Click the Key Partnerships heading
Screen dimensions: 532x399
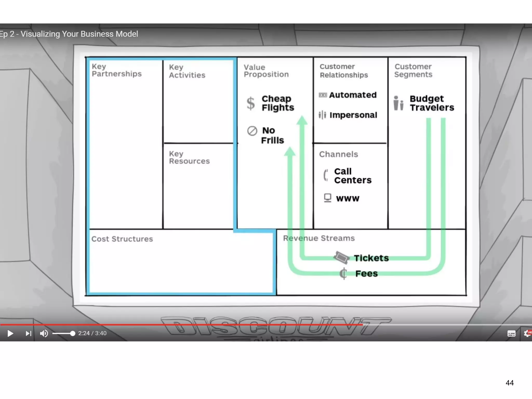pyautogui.click(x=117, y=70)
